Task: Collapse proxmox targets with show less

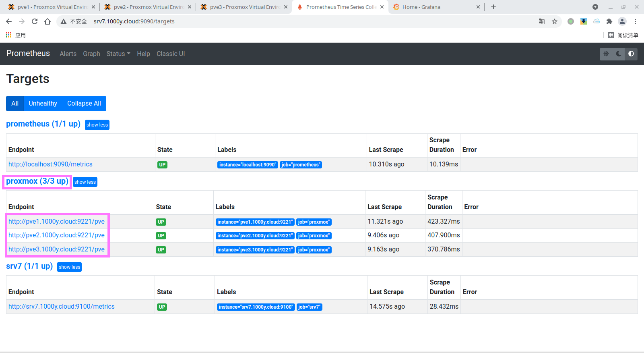Action: (x=85, y=182)
